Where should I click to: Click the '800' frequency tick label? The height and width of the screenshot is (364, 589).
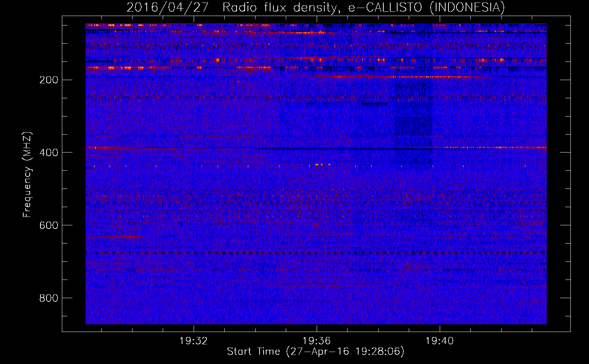49,298
